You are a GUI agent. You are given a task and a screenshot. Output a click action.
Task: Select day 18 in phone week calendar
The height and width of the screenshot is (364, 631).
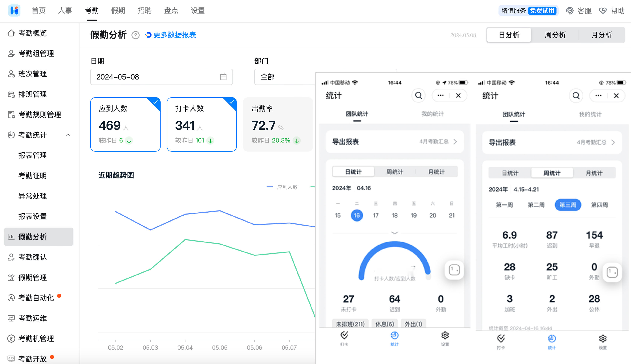394,215
